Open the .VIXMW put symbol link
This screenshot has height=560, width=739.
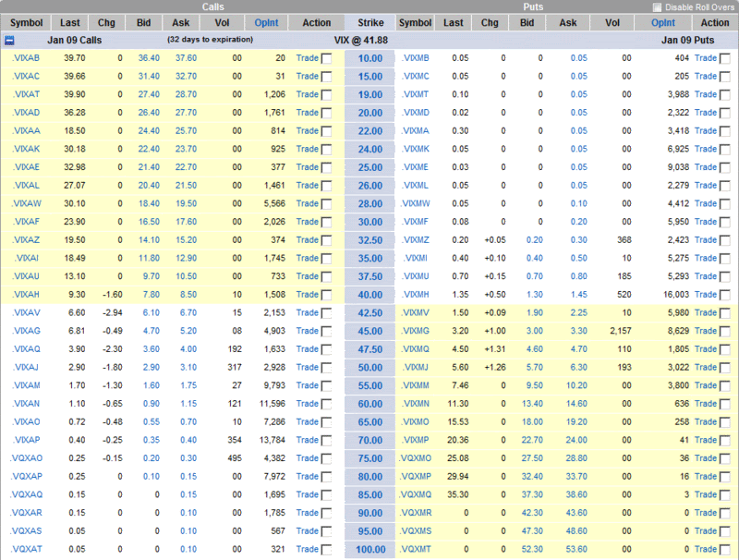pos(415,203)
